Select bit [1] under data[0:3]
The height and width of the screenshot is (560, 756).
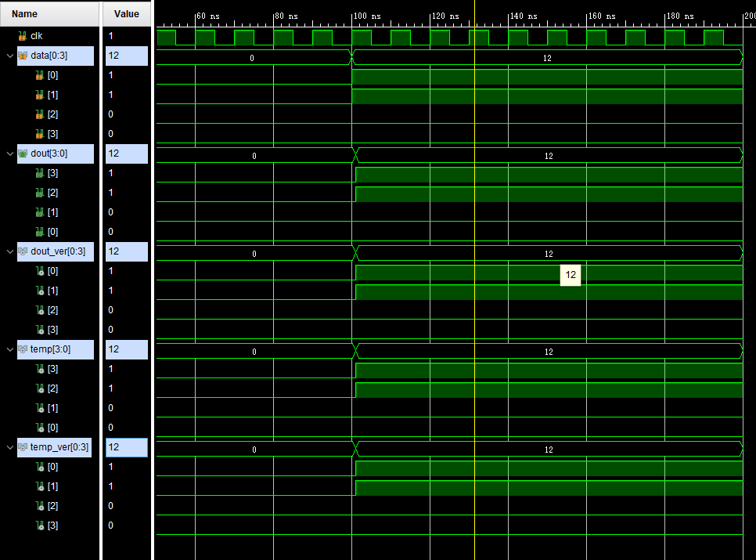coord(52,95)
